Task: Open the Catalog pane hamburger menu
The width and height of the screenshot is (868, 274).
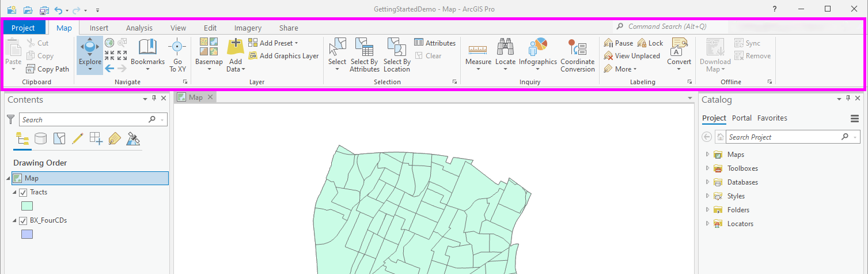Action: click(855, 118)
